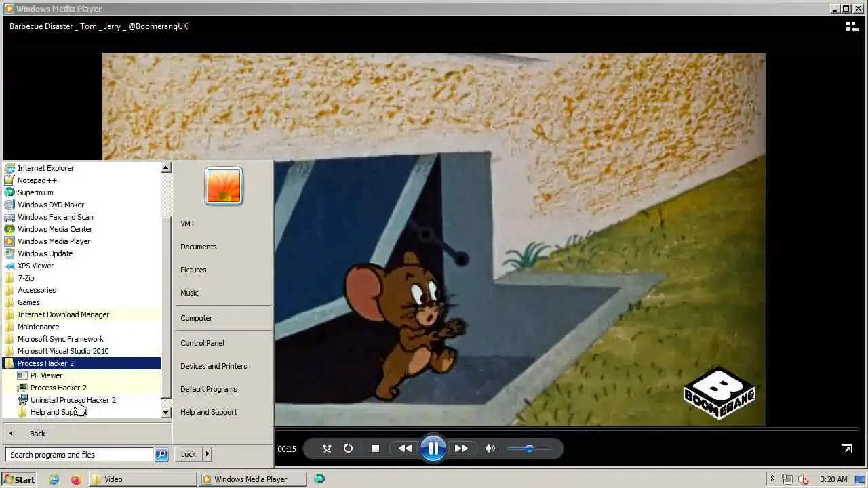The image size is (868, 488).
Task: Open Documents from Start menu
Action: point(224,247)
